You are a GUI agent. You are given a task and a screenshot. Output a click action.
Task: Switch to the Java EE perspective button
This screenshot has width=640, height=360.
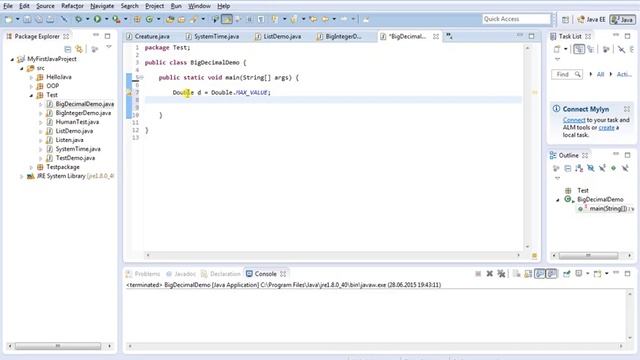click(591, 20)
